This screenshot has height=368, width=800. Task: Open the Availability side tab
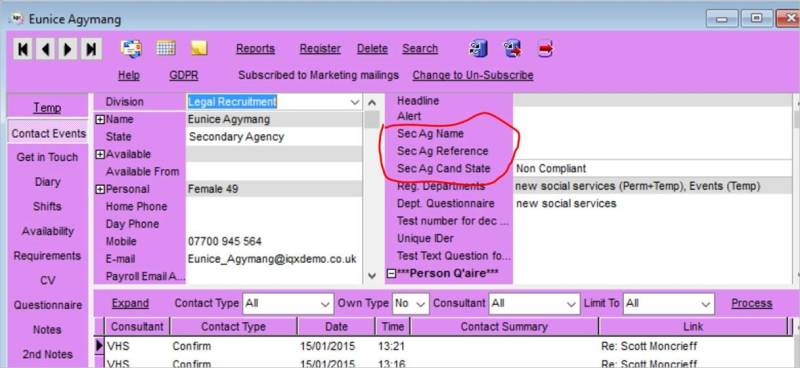[x=47, y=231]
